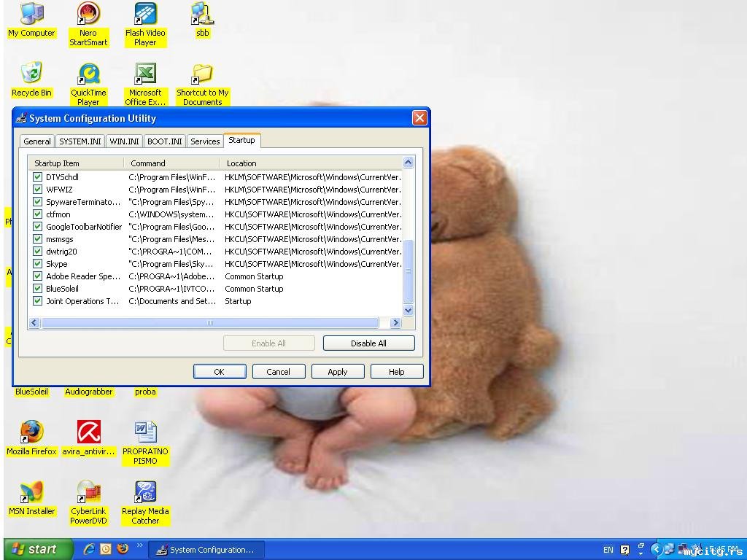Viewport: 747px width, 560px height.
Task: Select the Startup tab
Action: point(241,140)
